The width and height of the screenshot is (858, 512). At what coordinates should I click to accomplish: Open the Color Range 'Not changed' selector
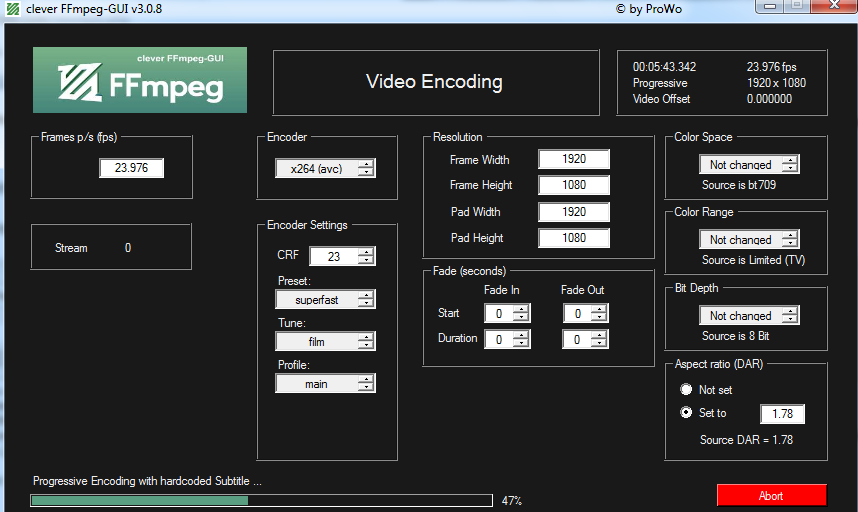tap(749, 239)
